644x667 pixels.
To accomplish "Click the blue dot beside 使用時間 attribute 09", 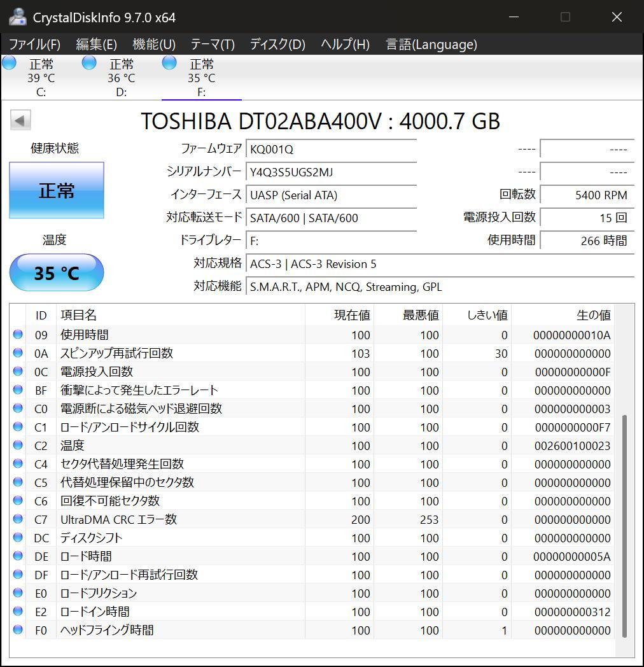I will click(x=17, y=335).
